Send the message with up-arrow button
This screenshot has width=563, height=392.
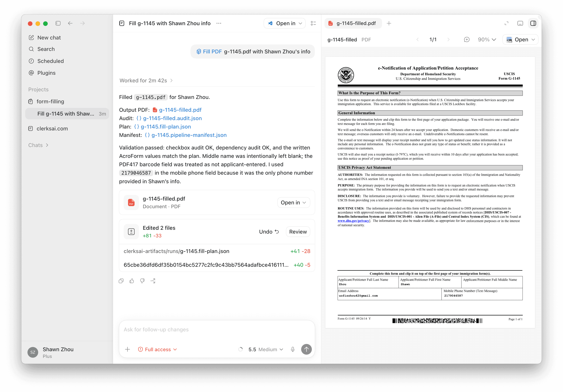coord(306,349)
